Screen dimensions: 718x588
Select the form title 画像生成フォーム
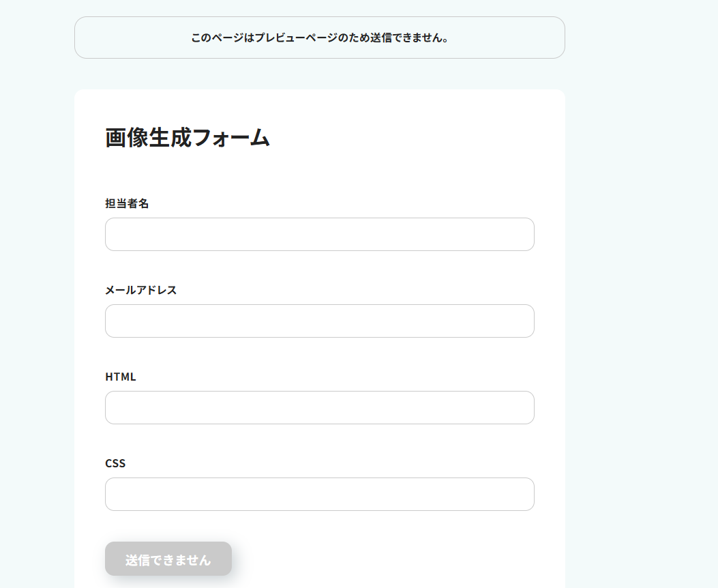pyautogui.click(x=188, y=138)
